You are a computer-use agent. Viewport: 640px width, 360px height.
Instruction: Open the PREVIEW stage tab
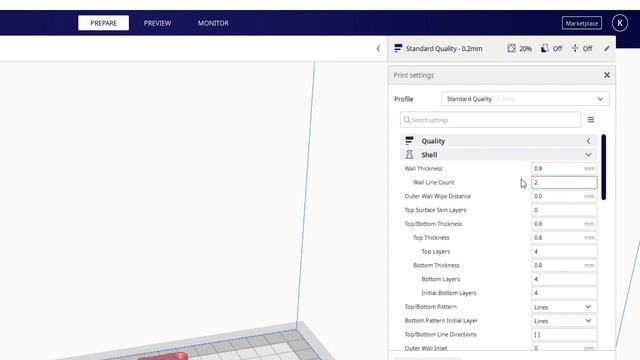[157, 23]
